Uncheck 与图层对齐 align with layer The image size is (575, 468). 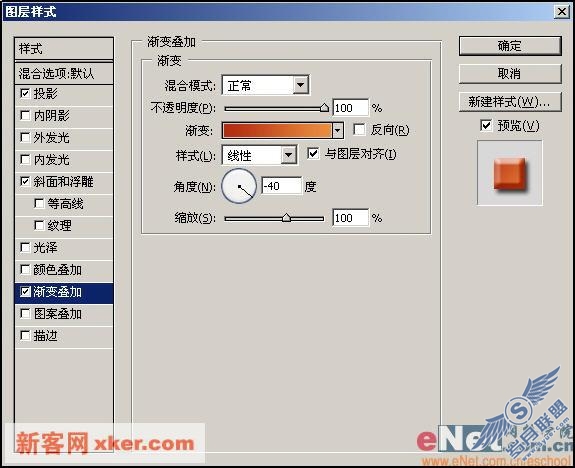(x=313, y=153)
